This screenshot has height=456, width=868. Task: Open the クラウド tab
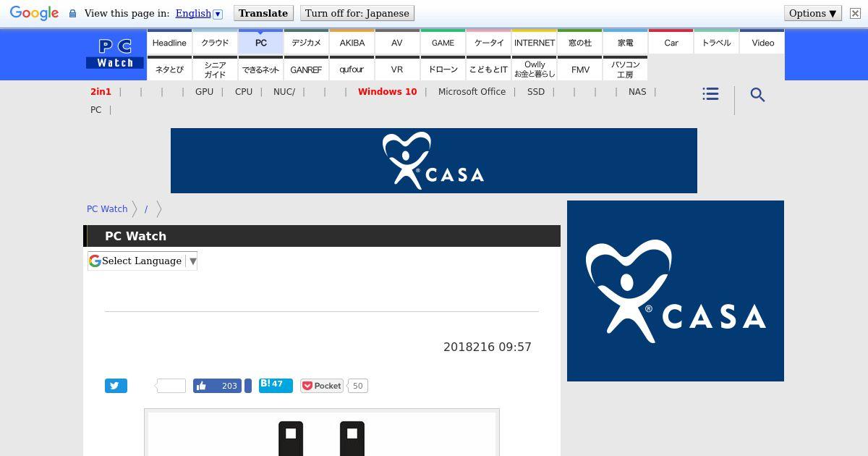point(215,43)
